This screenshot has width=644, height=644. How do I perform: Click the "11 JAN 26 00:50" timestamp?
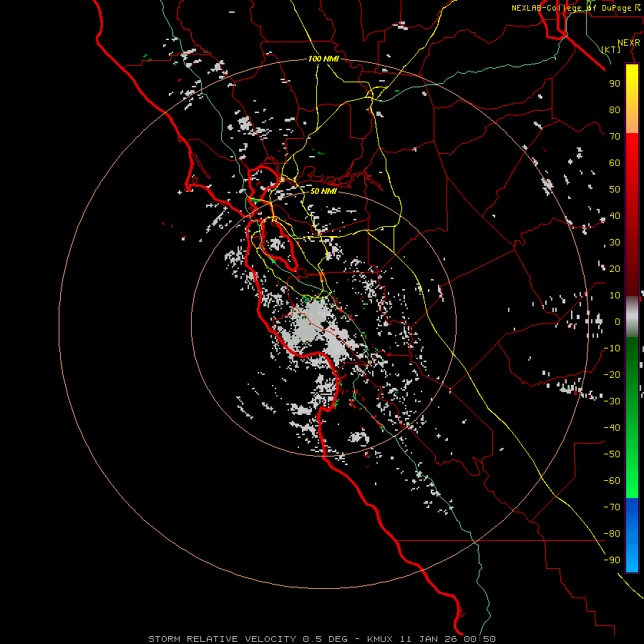(448, 639)
